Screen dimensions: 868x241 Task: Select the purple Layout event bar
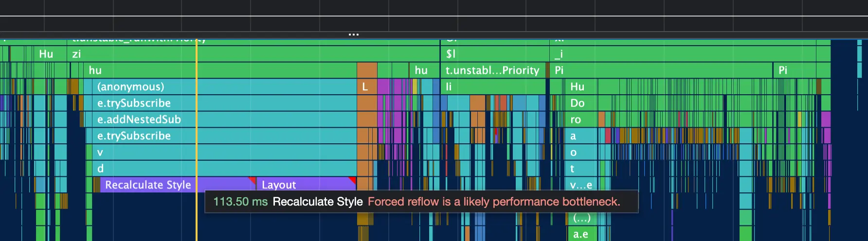click(306, 185)
